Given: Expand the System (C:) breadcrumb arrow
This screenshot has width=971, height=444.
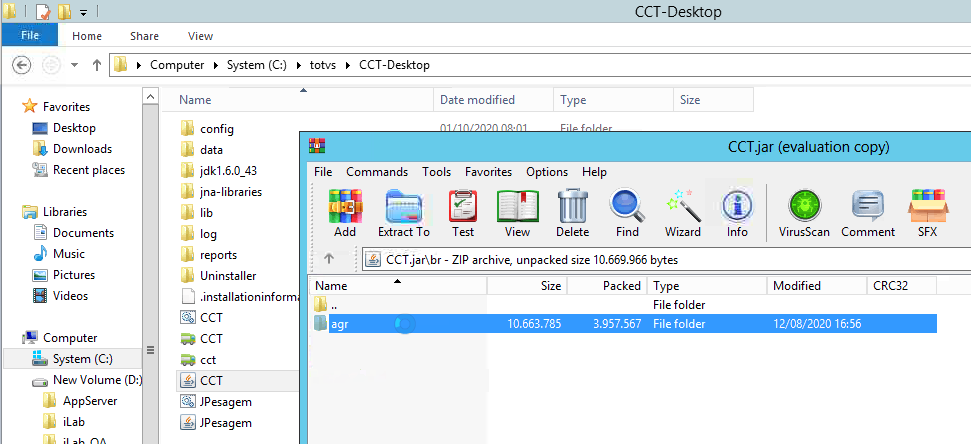Looking at the screenshot, I should [298, 65].
